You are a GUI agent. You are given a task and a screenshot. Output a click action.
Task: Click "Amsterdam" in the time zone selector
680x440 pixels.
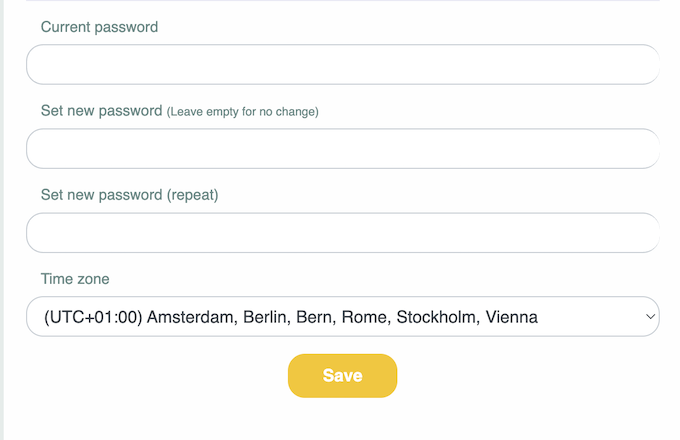pos(191,318)
